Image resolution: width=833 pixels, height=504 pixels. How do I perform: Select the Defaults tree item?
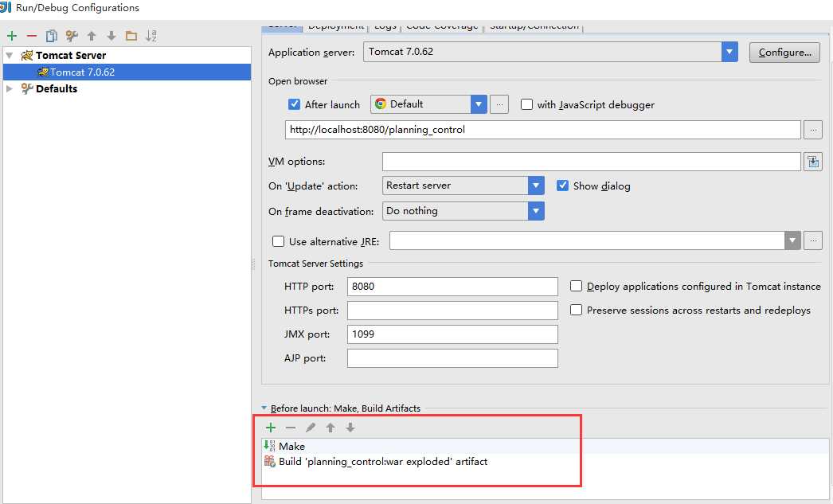57,88
